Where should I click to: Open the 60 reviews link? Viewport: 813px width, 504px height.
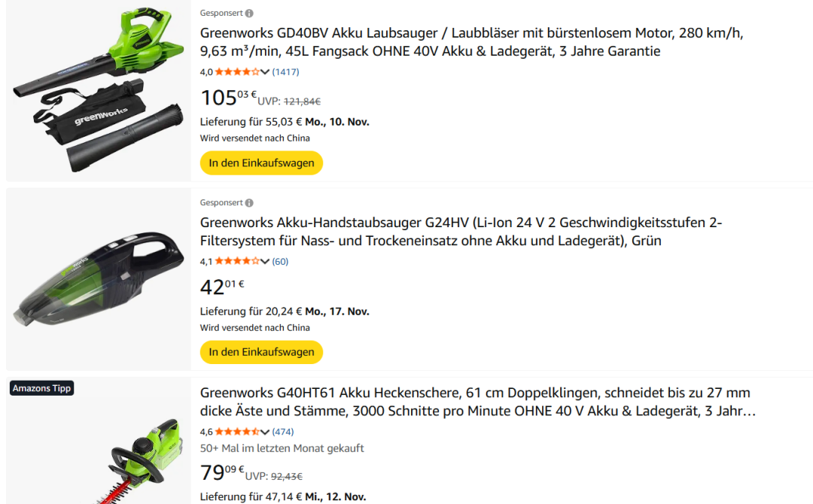(x=280, y=262)
